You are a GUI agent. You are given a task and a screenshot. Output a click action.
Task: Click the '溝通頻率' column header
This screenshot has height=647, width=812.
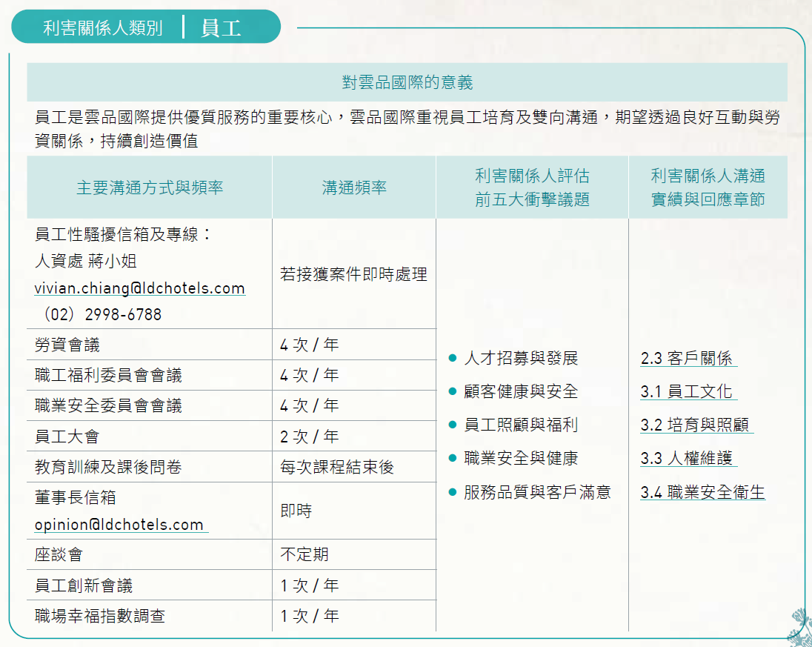point(354,187)
